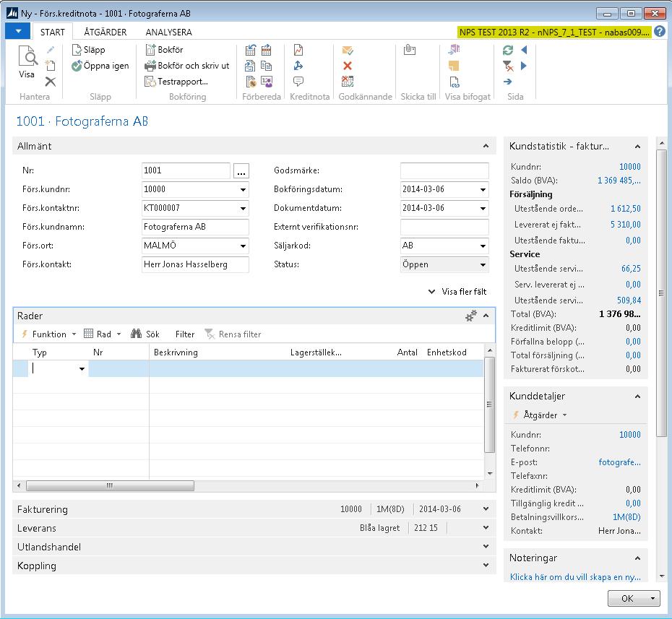This screenshot has height=619, width=672.
Task: Expand the Fakturering section
Action: tap(486, 509)
